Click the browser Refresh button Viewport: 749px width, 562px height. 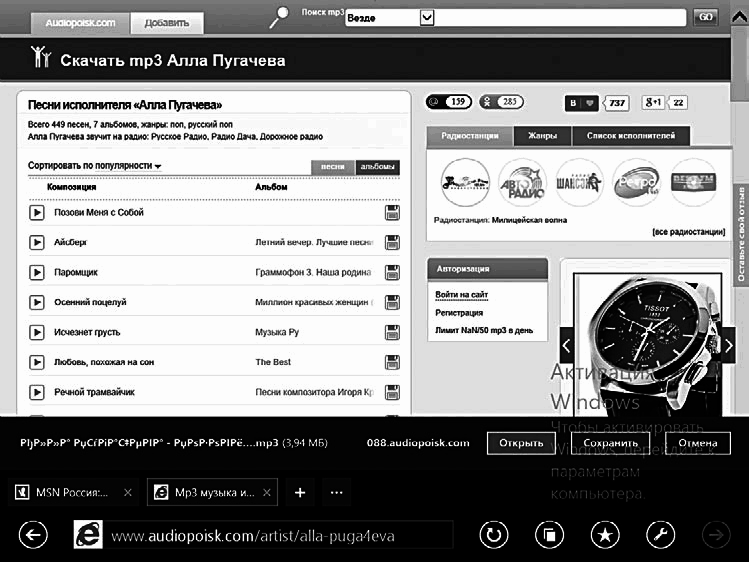click(493, 535)
